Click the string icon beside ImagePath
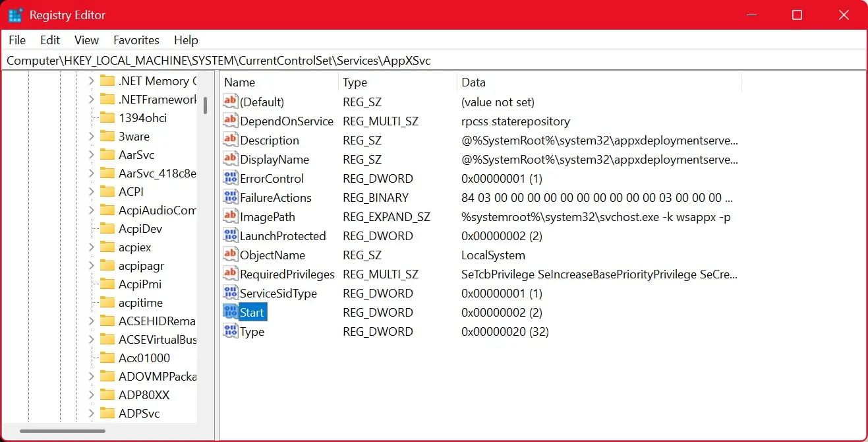The height and width of the screenshot is (442, 868). click(230, 216)
